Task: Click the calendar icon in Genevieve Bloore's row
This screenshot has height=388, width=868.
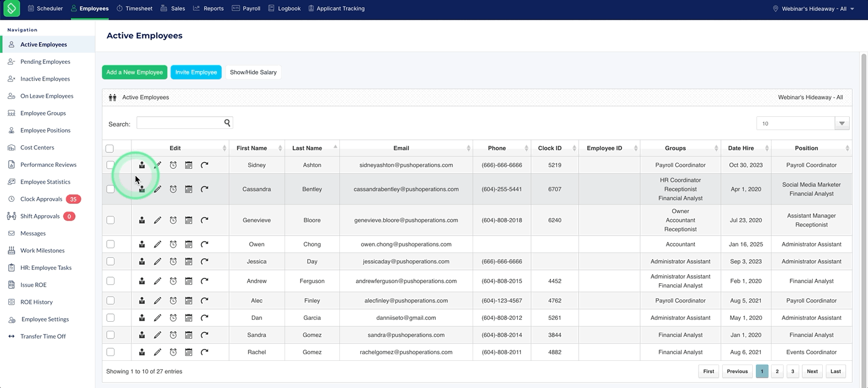Action: (189, 221)
